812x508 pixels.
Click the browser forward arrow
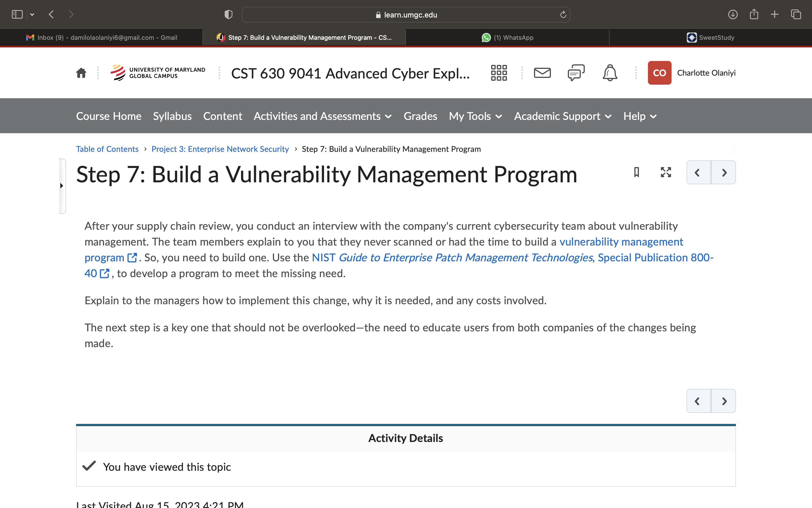[x=71, y=14]
